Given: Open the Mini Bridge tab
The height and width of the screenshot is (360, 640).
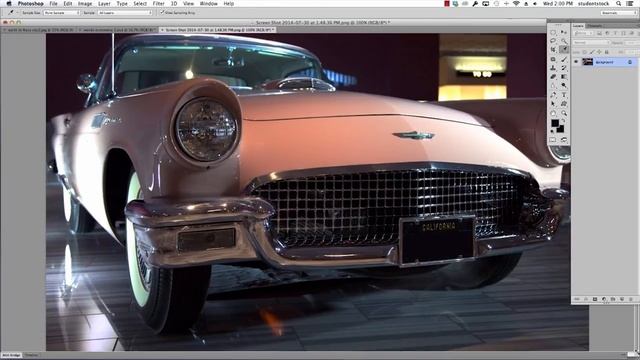Looking at the screenshot, I should point(11,355).
